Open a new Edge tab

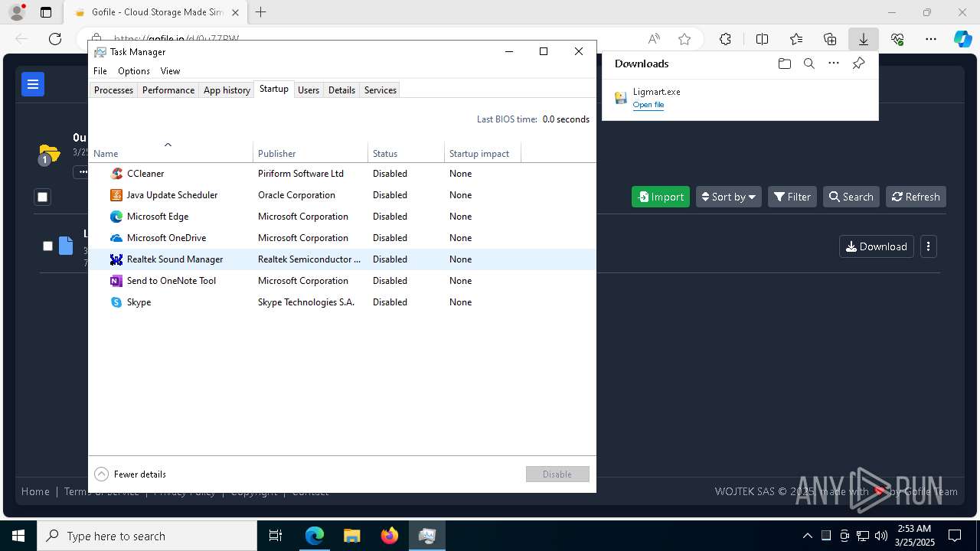pos(261,12)
